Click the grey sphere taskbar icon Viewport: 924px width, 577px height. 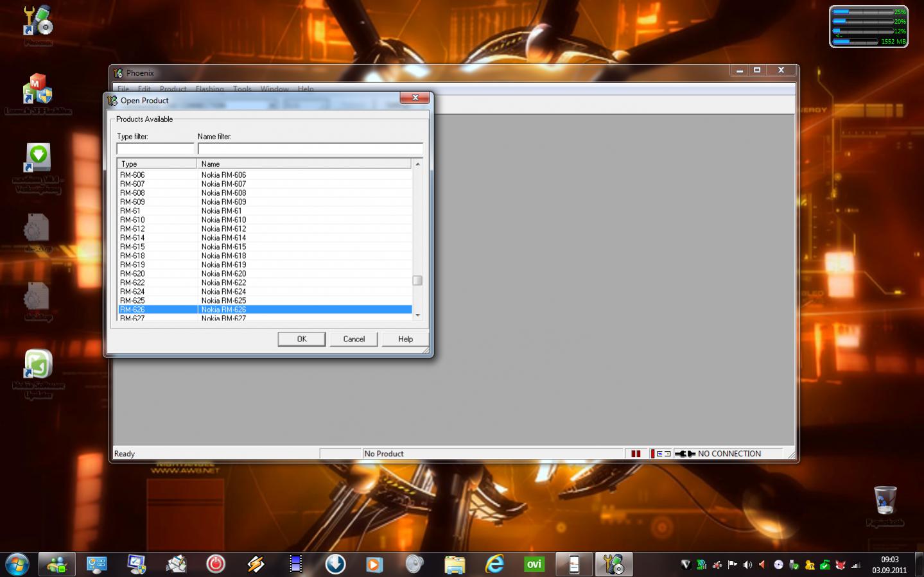pyautogui.click(x=415, y=564)
